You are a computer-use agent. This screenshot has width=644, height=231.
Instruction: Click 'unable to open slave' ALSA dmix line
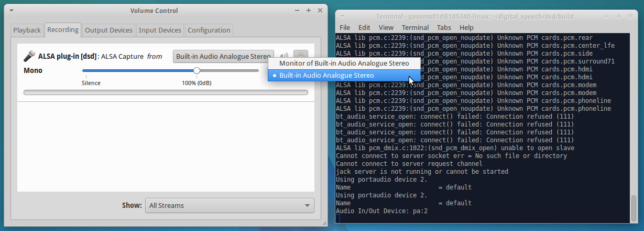(455, 148)
